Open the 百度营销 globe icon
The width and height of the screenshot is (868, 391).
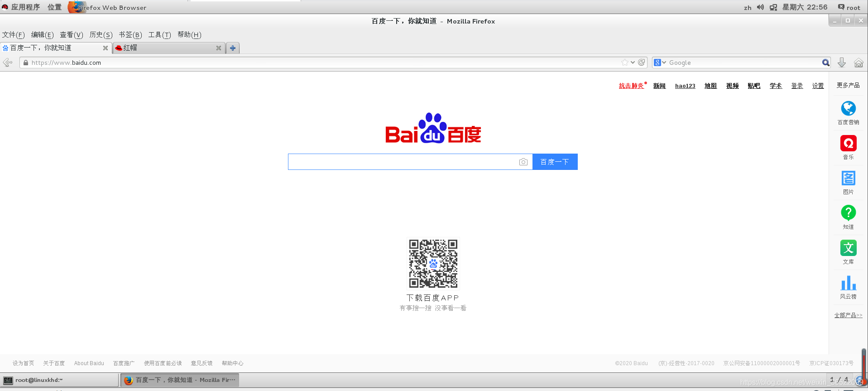pos(849,108)
